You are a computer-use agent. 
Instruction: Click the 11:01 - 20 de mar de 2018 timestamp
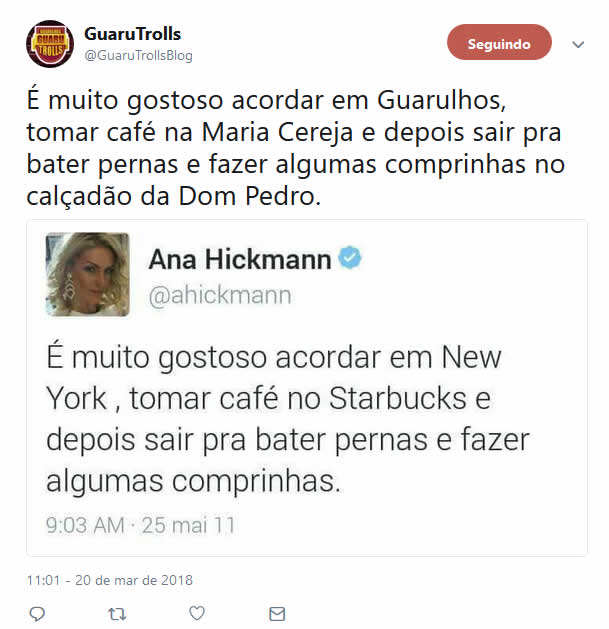110,580
